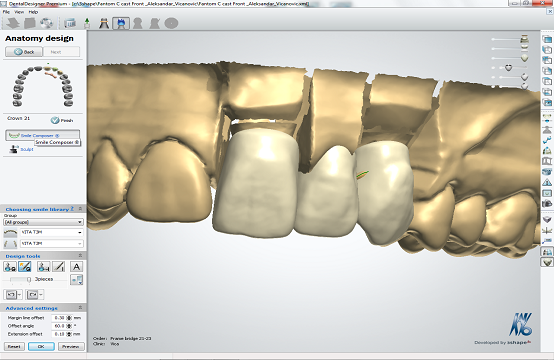Toggle the bottom jaw view button in sidebar
The width and height of the screenshot is (554, 360).
547,262
